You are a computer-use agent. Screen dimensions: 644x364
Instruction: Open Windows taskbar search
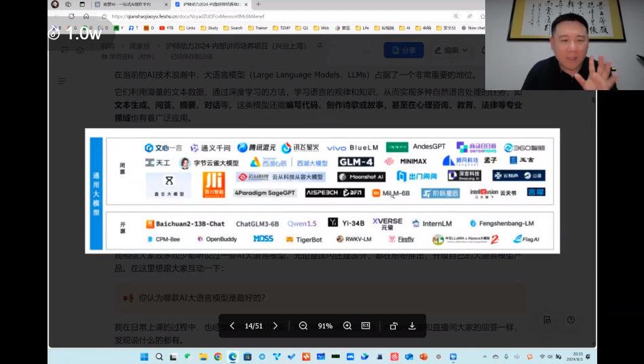click(159, 357)
